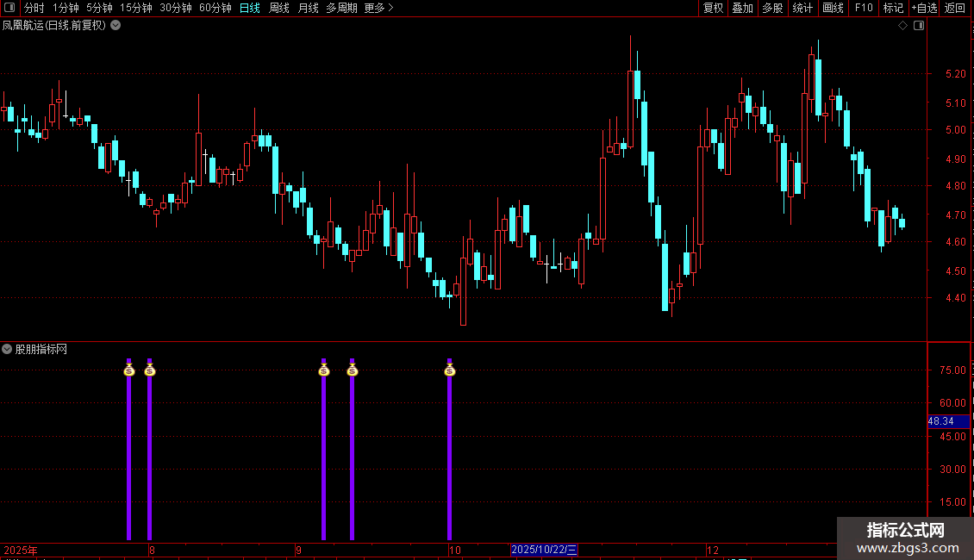Click the fourth money bag signal marker
Screen dimensions: 974x560
[x=353, y=370]
